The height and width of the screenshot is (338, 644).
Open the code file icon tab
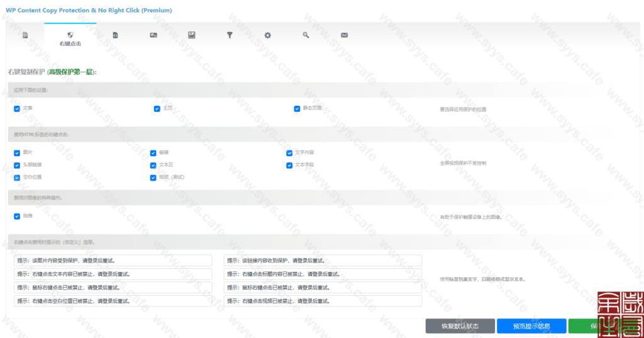(x=115, y=36)
